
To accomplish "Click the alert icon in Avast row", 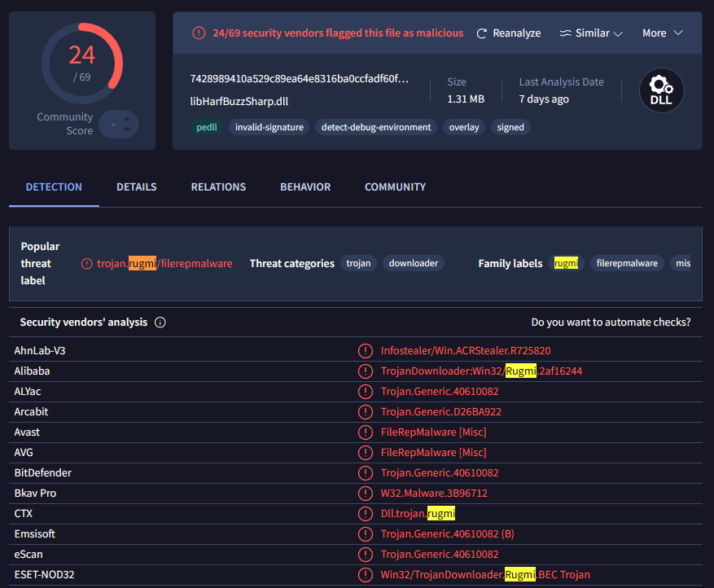I will tap(366, 432).
